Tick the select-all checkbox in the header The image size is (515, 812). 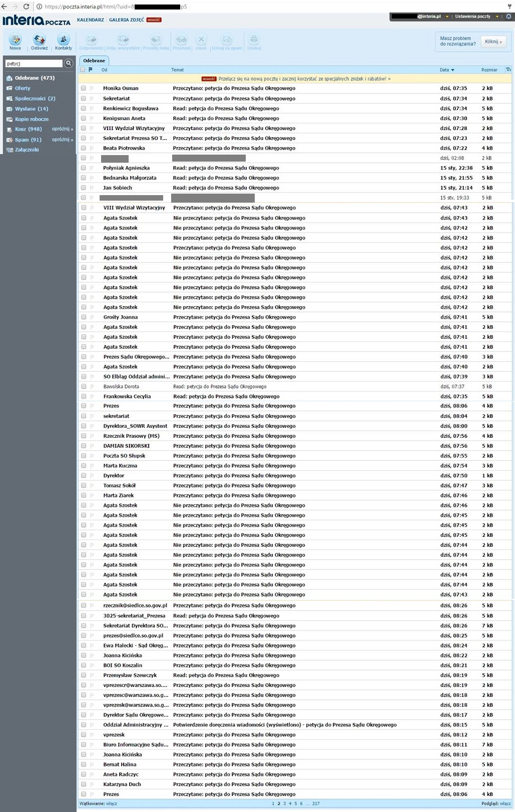click(x=83, y=70)
